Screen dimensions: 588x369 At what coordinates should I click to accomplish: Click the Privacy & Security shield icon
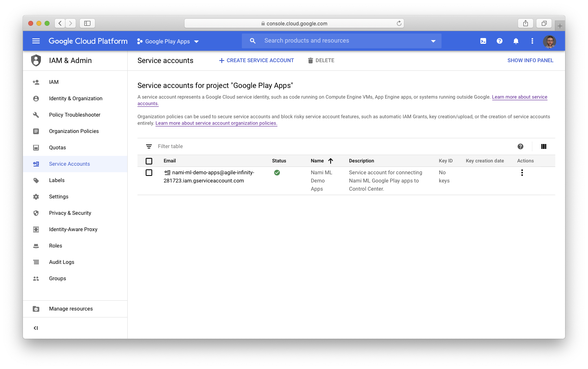[36, 213]
